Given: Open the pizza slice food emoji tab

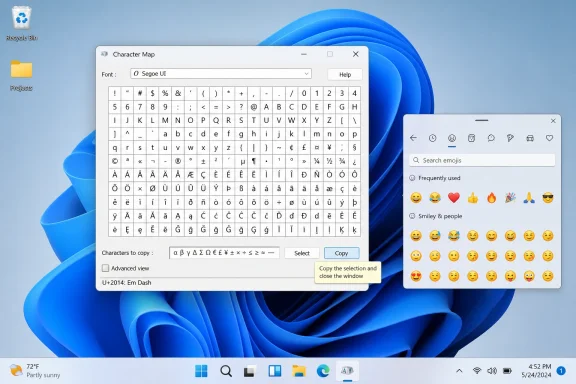Looking at the screenshot, I should pyautogui.click(x=510, y=138).
